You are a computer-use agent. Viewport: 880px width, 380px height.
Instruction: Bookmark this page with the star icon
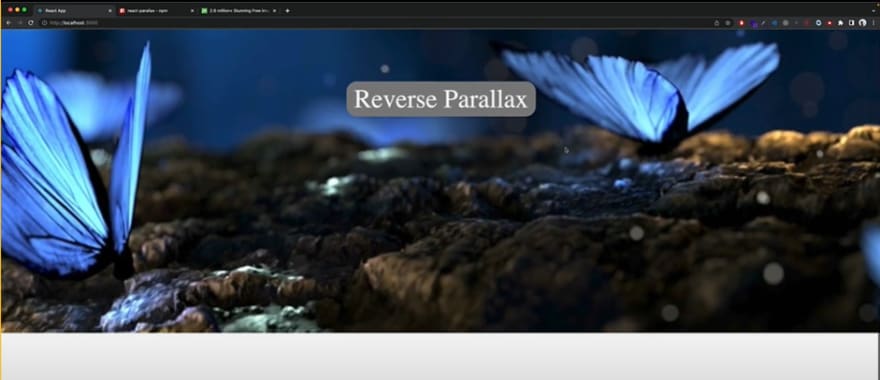[728, 22]
